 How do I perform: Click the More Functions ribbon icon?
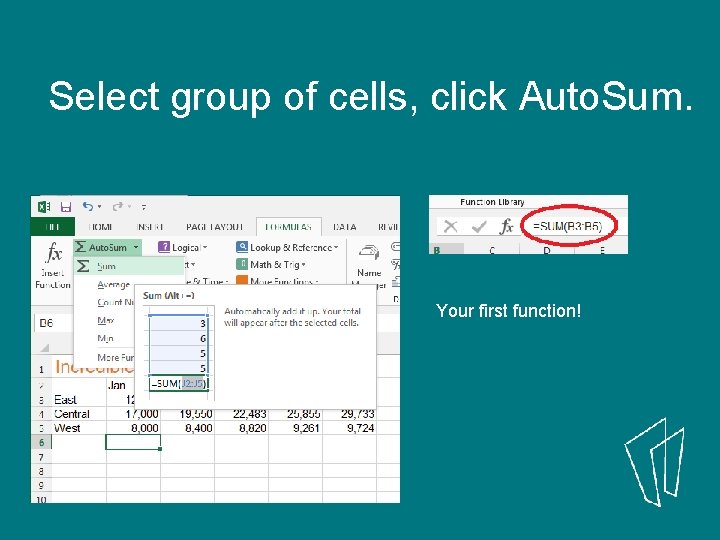[x=242, y=280]
